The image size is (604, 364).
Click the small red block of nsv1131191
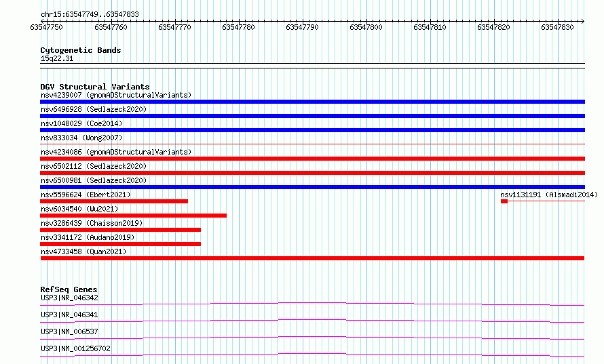click(504, 201)
